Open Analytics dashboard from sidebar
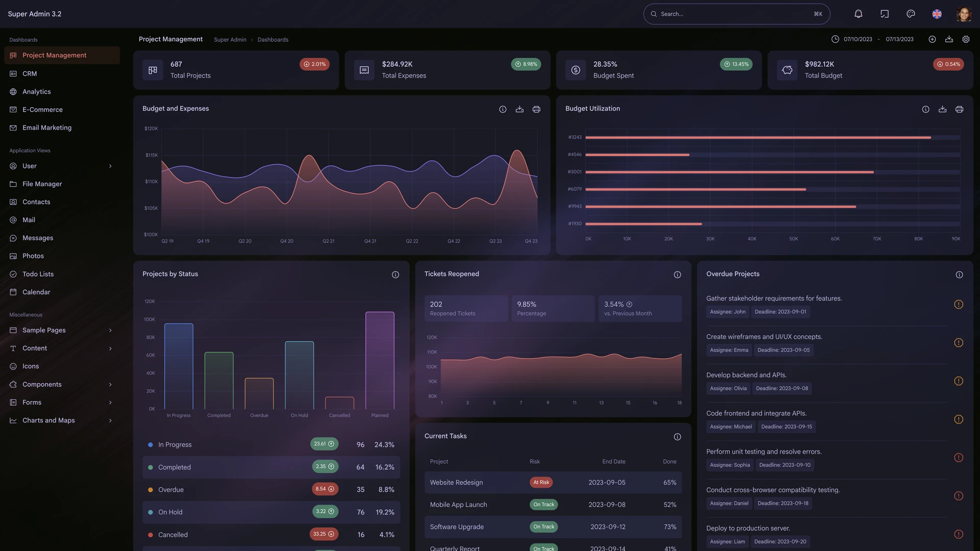The height and width of the screenshot is (551, 980). tap(62, 91)
